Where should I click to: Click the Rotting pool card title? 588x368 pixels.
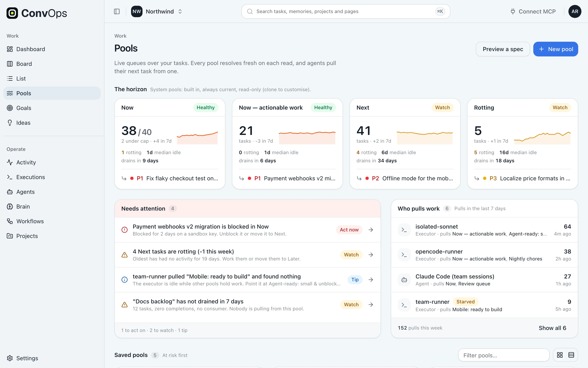pos(484,108)
